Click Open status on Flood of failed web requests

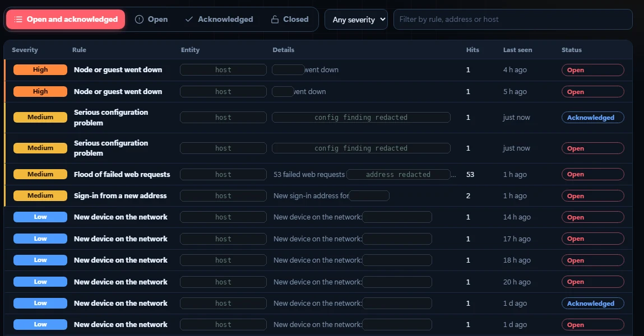click(592, 174)
